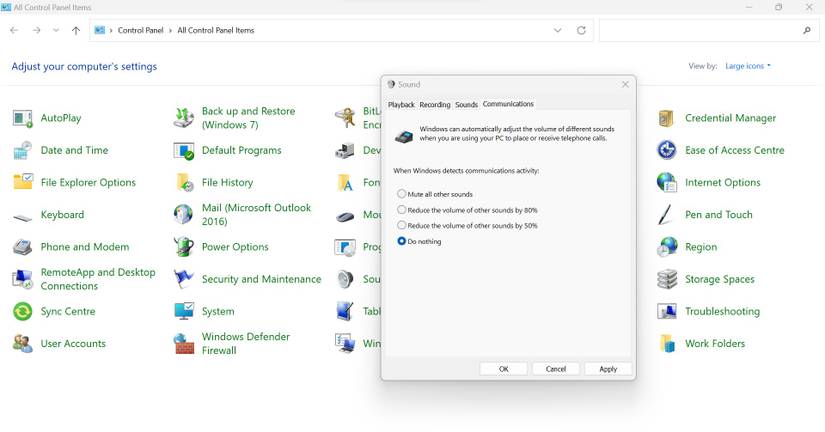Open the Keyboard icon

pos(23,217)
